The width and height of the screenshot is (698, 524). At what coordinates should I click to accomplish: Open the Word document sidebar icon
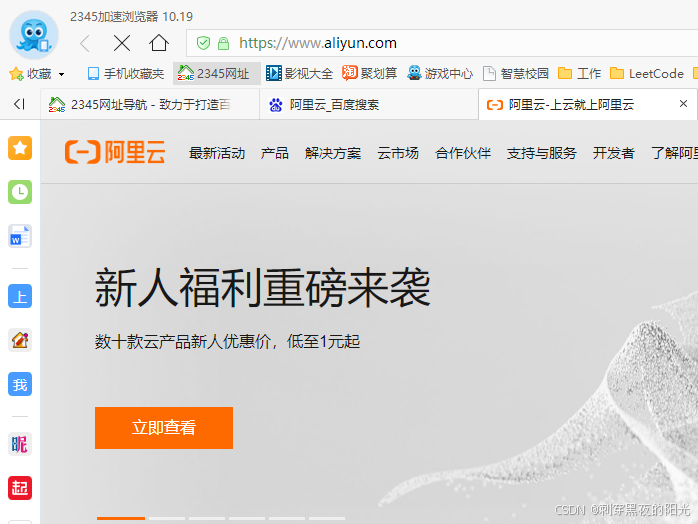(x=20, y=236)
